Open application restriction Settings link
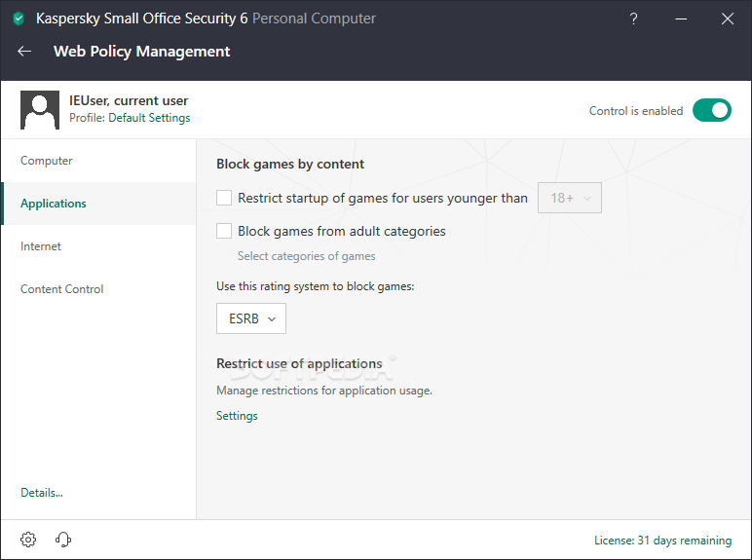The height and width of the screenshot is (560, 752). [x=237, y=416]
